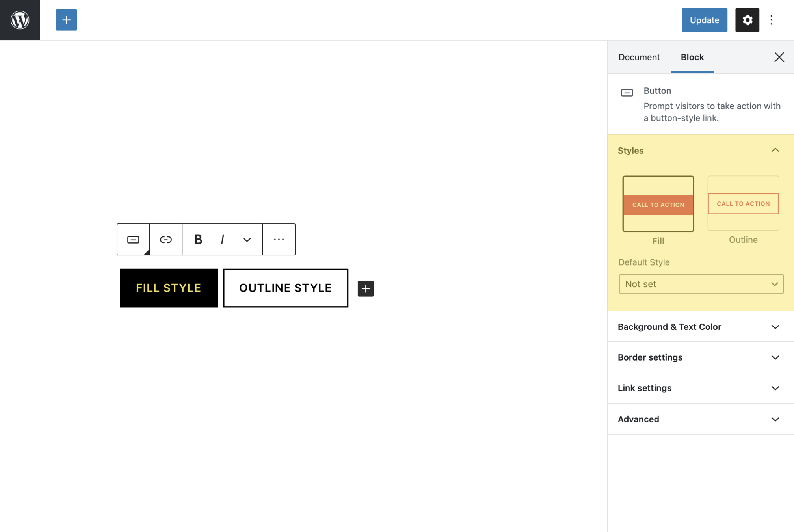Click the link icon in block toolbar
The width and height of the screenshot is (794, 532).
pos(165,239)
